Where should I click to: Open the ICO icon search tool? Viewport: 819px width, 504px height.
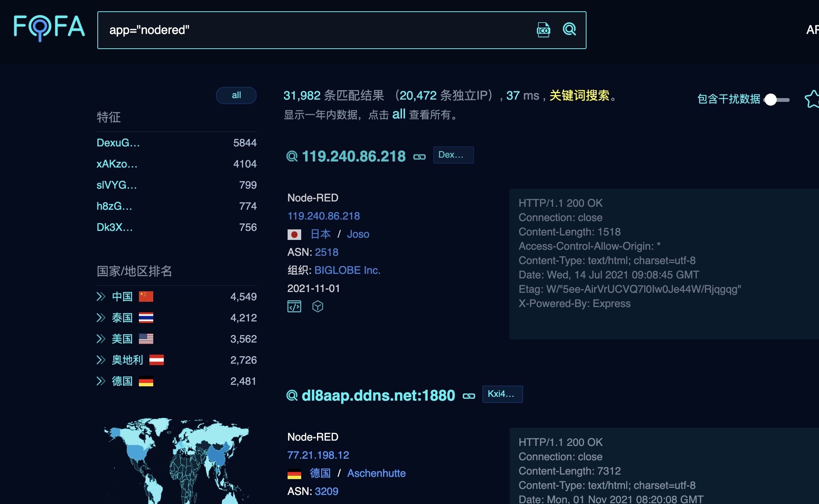click(543, 30)
